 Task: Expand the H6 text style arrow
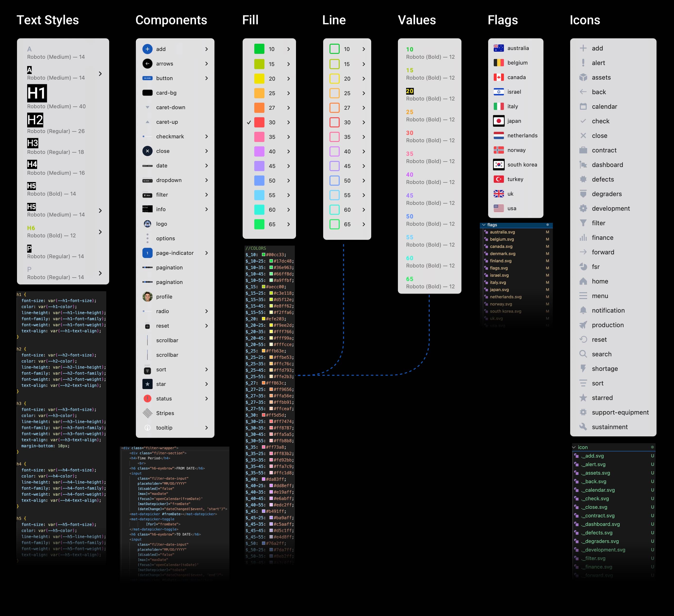(x=100, y=232)
